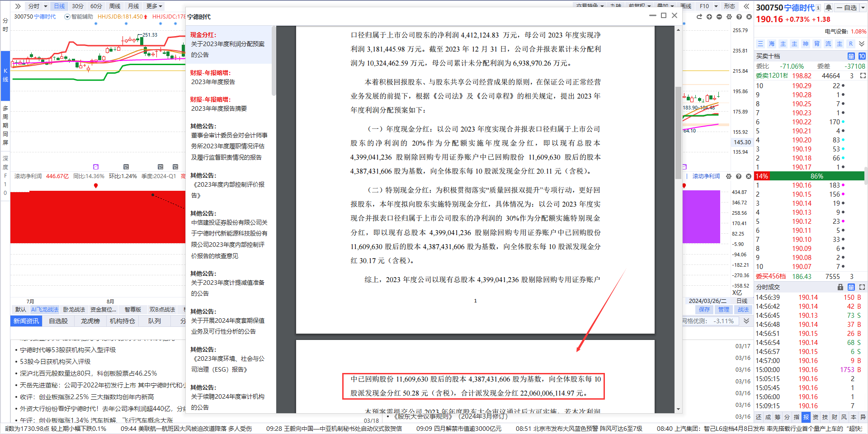Select 双B点战法 strategy
This screenshot has width=868, height=434.
[162, 310]
